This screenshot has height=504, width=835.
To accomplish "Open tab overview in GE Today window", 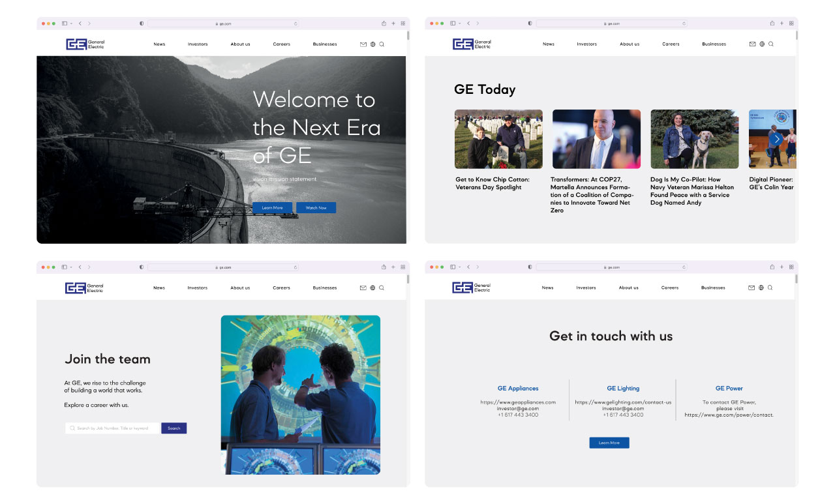I will (791, 23).
